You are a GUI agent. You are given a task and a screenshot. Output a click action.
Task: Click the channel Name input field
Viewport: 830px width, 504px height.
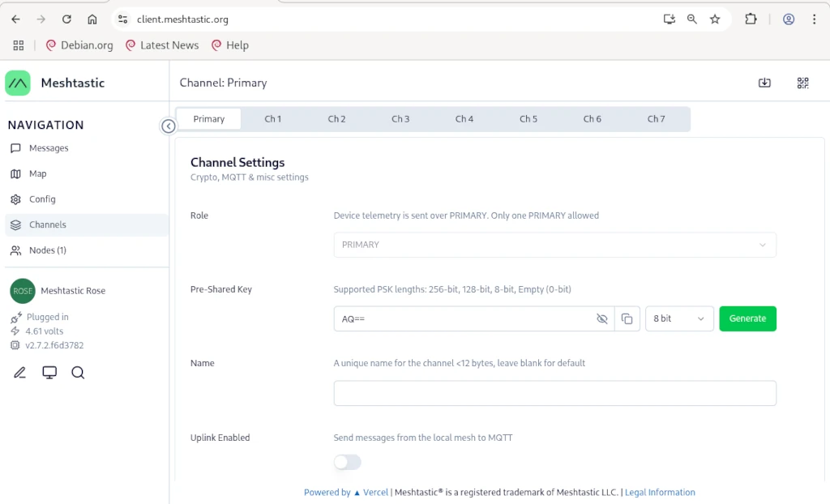(554, 393)
